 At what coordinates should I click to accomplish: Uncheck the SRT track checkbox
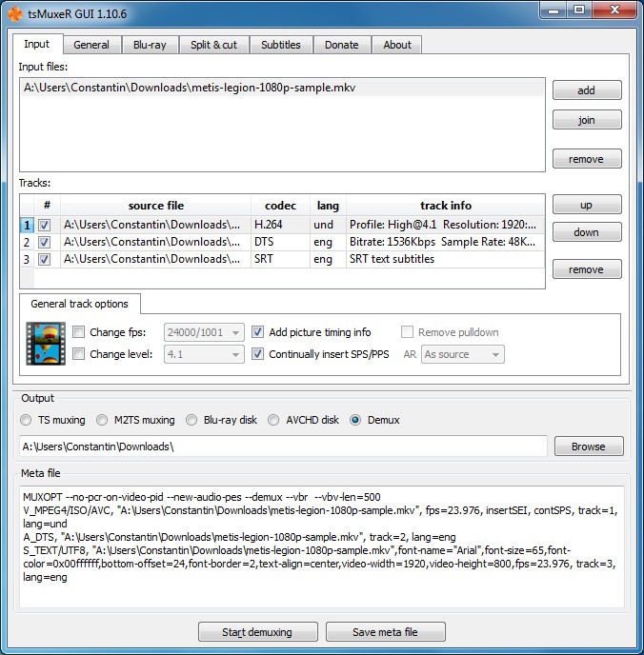pyautogui.click(x=44, y=259)
